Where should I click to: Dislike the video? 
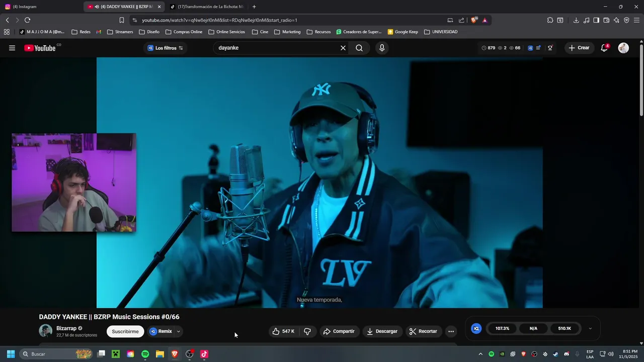pyautogui.click(x=307, y=331)
